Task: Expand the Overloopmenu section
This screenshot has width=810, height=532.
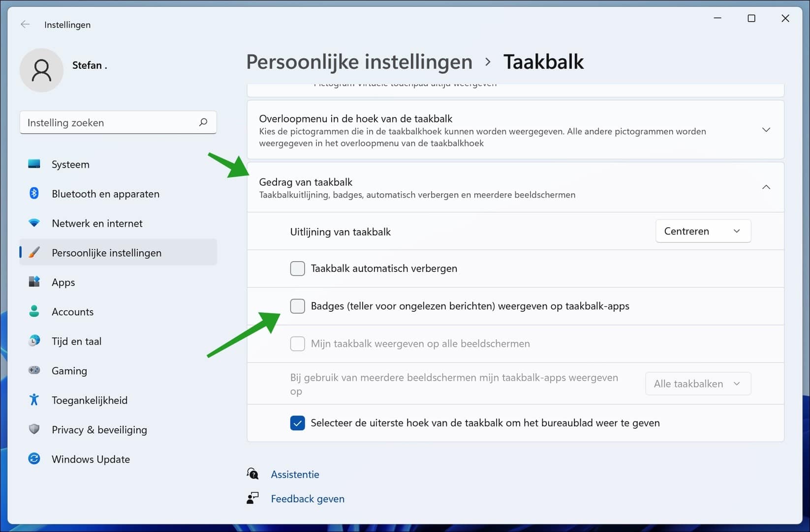Action: click(x=766, y=130)
